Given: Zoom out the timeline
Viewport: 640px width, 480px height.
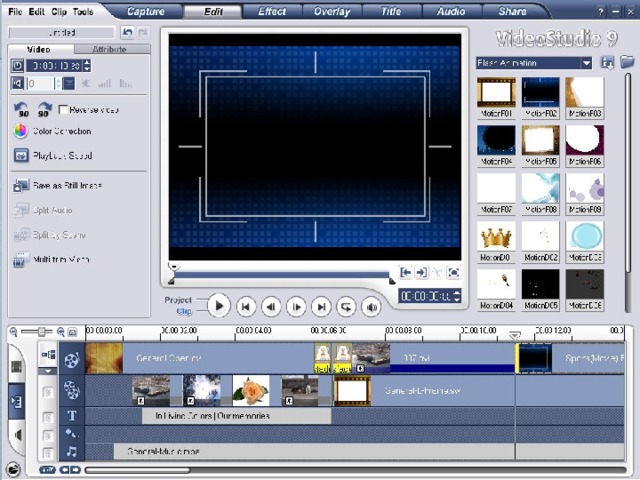Looking at the screenshot, I should pos(13,332).
